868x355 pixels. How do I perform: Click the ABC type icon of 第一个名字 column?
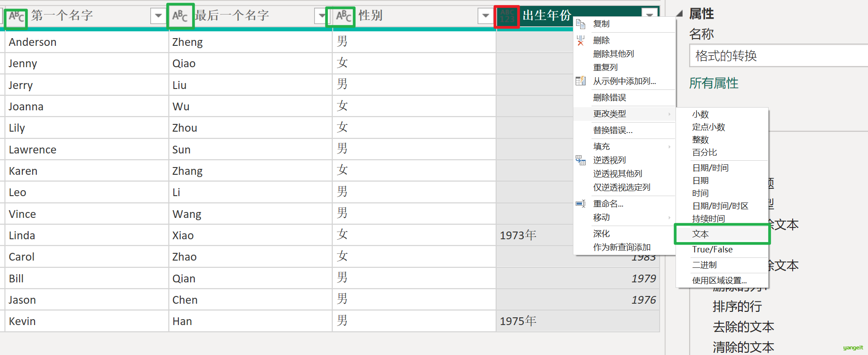[x=16, y=17]
